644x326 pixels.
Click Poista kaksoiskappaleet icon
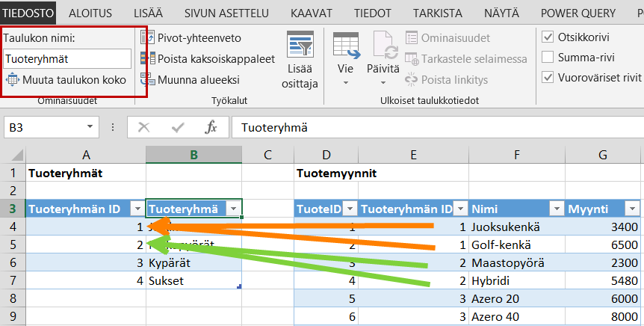147,58
